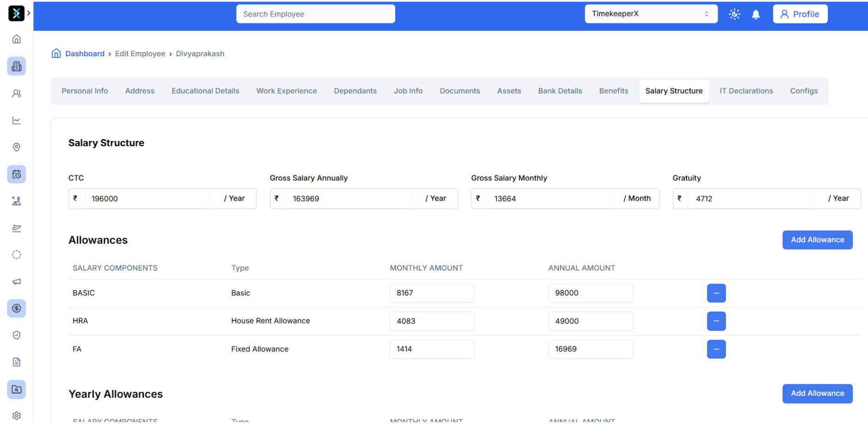This screenshot has width=868, height=424.
Task: Click Edit Employee breadcrumb
Action: pyautogui.click(x=140, y=53)
